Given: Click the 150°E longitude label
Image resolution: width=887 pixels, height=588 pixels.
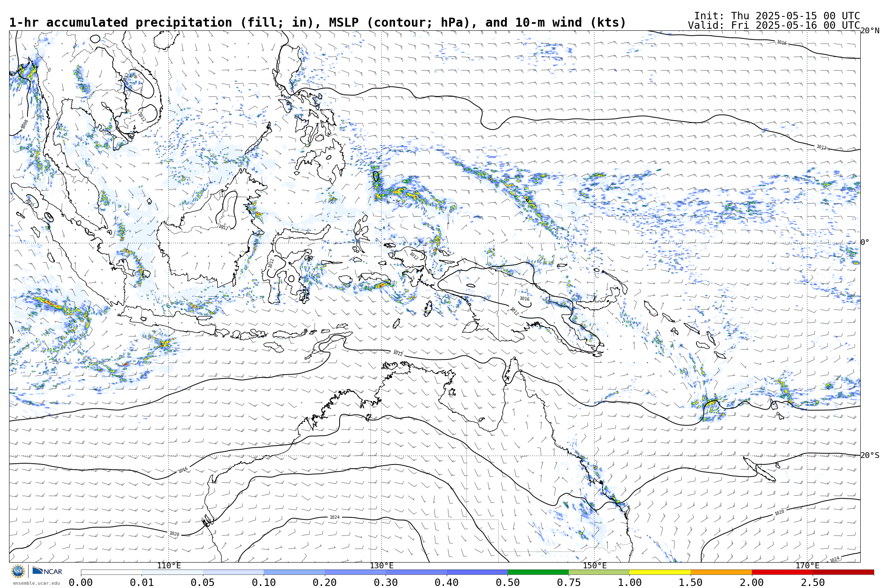Looking at the screenshot, I should pyautogui.click(x=595, y=566).
